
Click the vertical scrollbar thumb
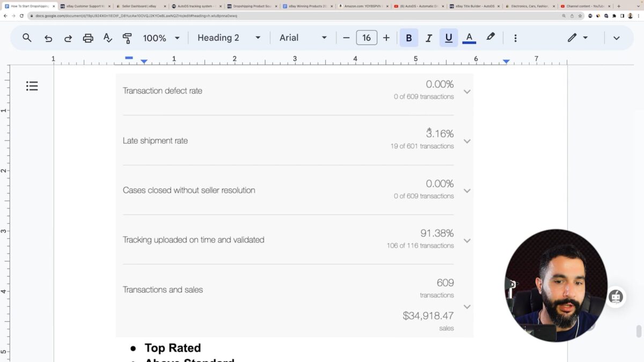point(639,331)
